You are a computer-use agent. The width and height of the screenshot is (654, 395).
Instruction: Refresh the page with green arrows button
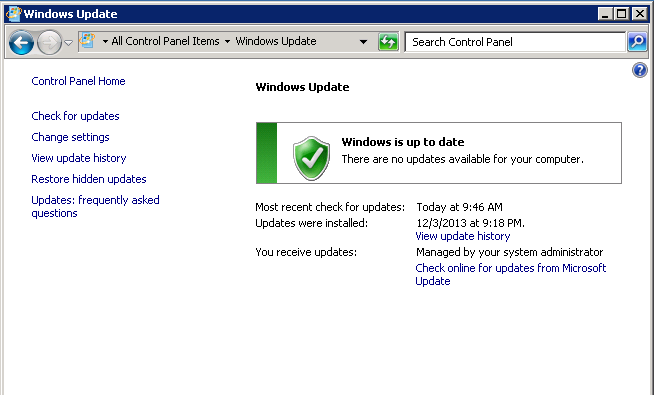point(388,42)
